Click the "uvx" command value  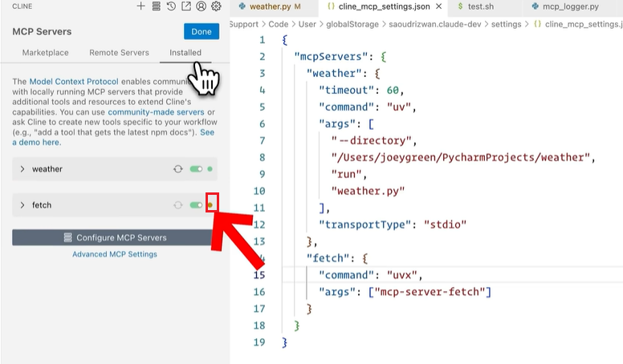point(402,276)
